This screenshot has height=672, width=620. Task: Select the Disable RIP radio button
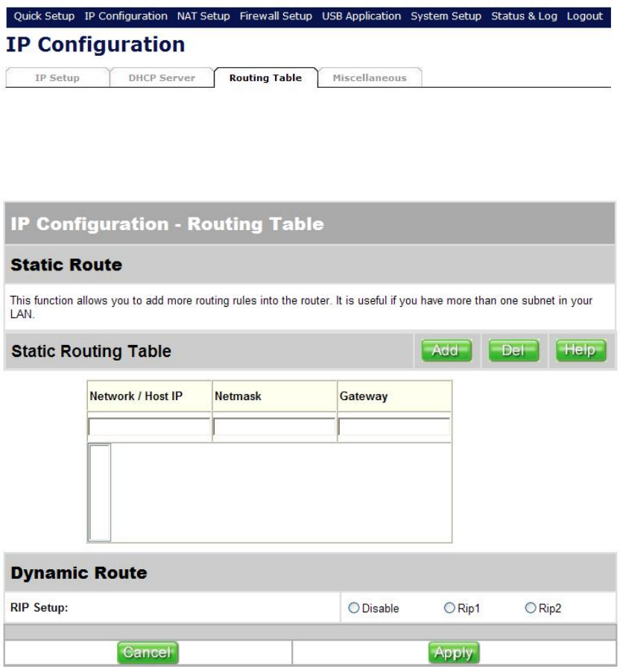point(354,608)
